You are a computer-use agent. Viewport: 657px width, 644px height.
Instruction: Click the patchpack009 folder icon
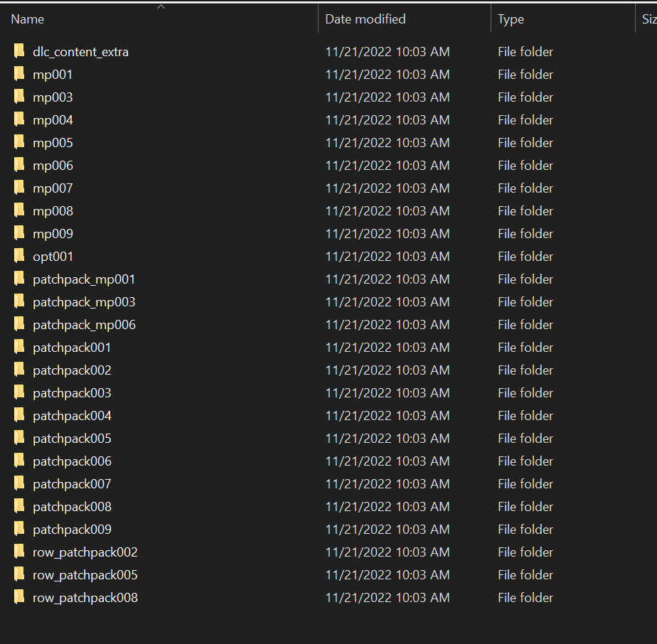coord(19,529)
